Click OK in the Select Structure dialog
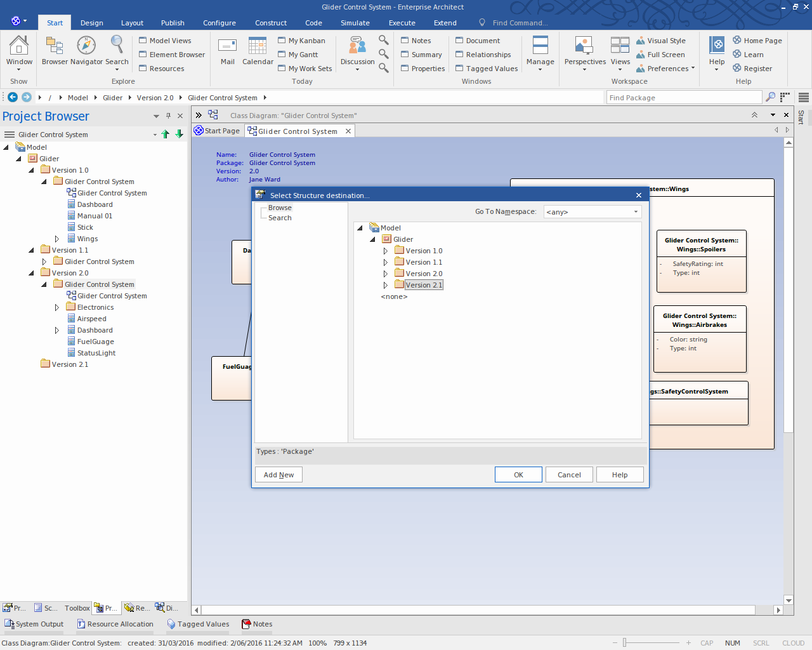812x650 pixels. coord(518,475)
